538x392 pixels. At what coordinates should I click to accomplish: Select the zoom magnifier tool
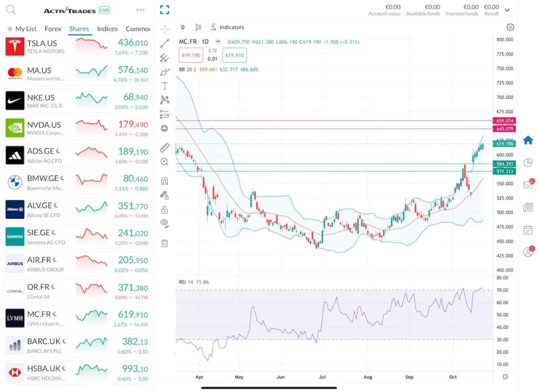point(164,162)
